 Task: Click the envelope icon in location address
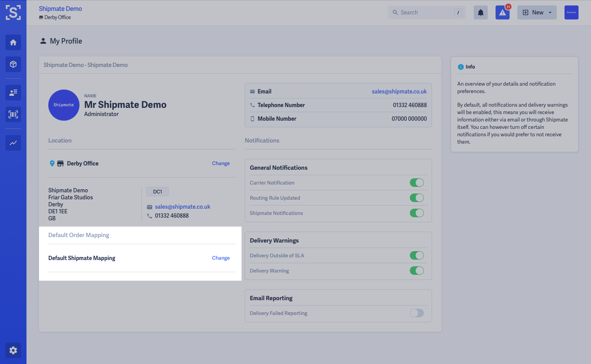150,207
